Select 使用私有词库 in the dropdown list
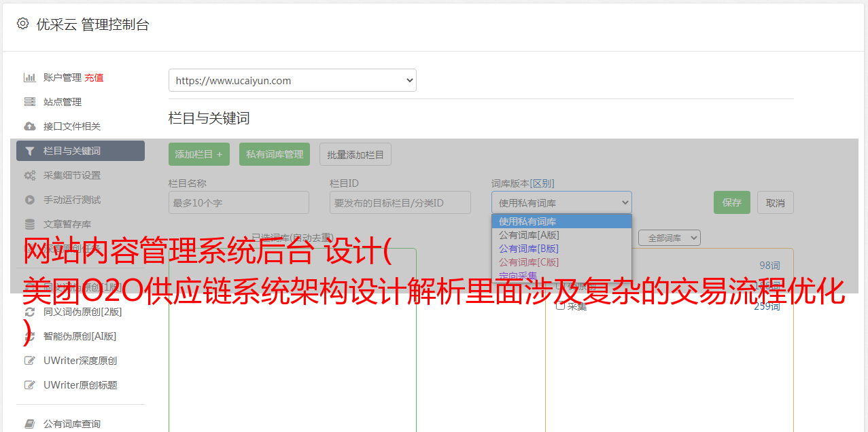The height and width of the screenshot is (432, 868). [561, 221]
